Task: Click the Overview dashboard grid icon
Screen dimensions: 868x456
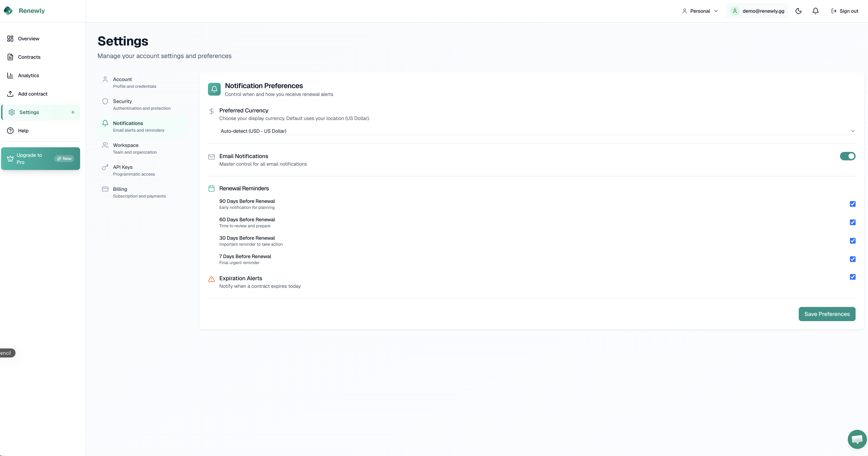Action: [x=10, y=38]
